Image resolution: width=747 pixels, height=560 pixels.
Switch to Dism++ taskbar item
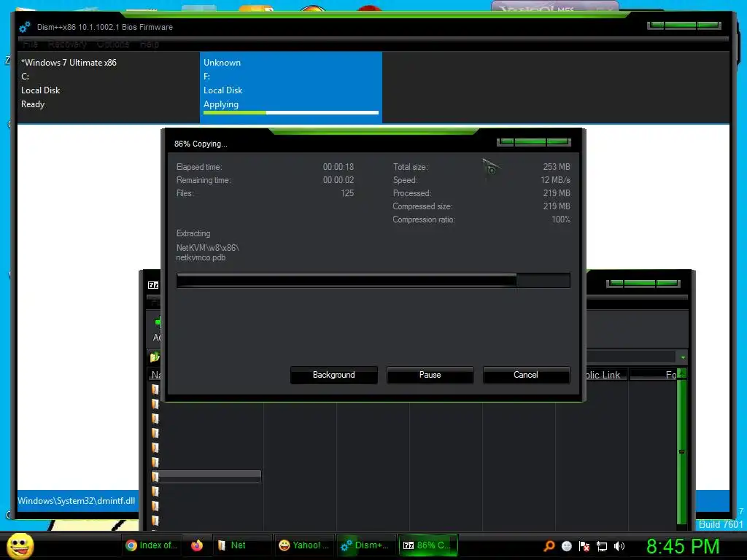[x=366, y=545]
